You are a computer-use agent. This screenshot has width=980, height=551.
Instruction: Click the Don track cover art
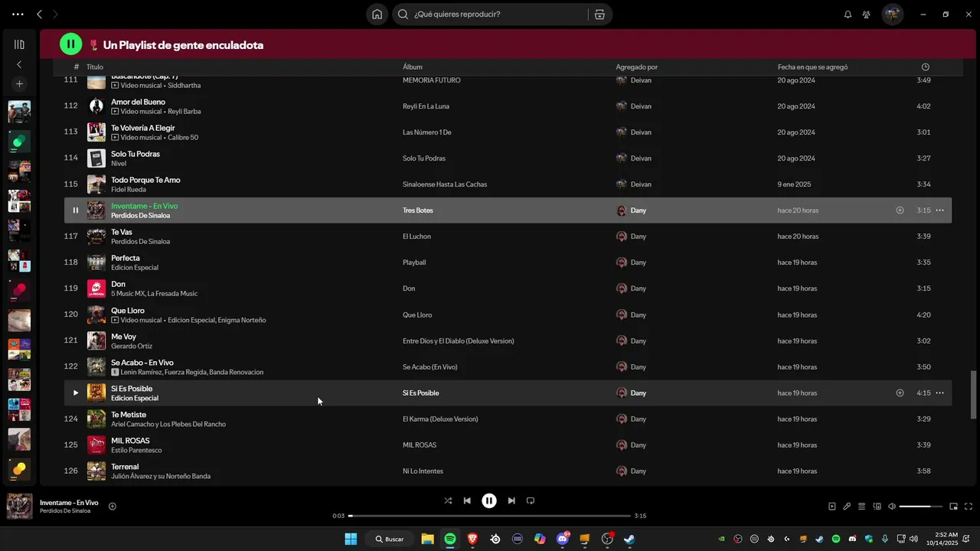tap(96, 289)
